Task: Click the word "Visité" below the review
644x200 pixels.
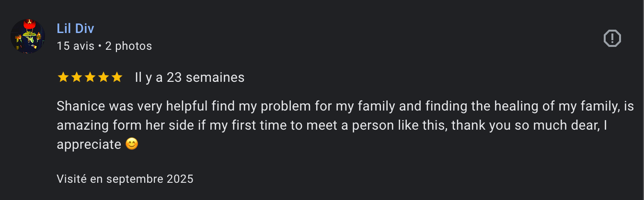Action: click(72, 179)
